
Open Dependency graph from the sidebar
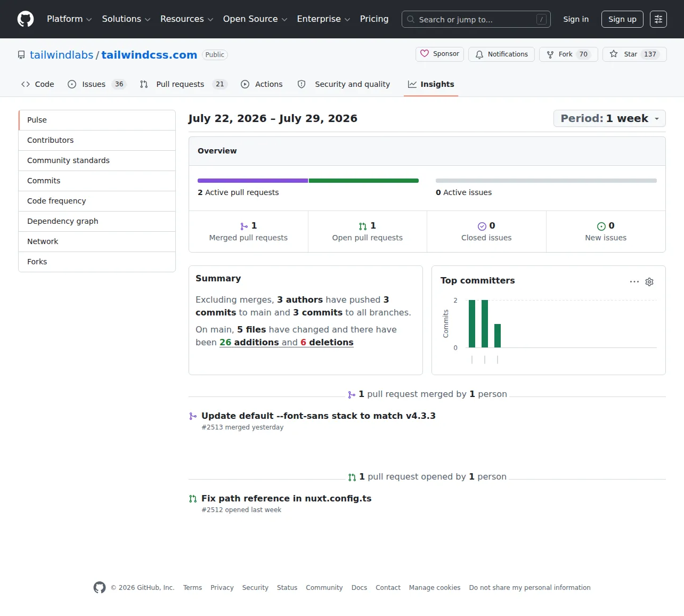coord(97,221)
